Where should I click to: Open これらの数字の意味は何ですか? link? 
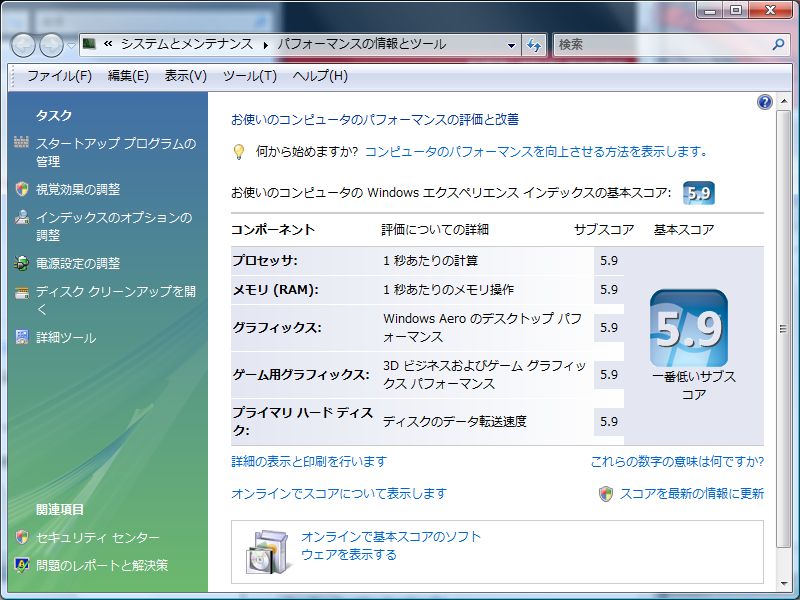point(677,461)
